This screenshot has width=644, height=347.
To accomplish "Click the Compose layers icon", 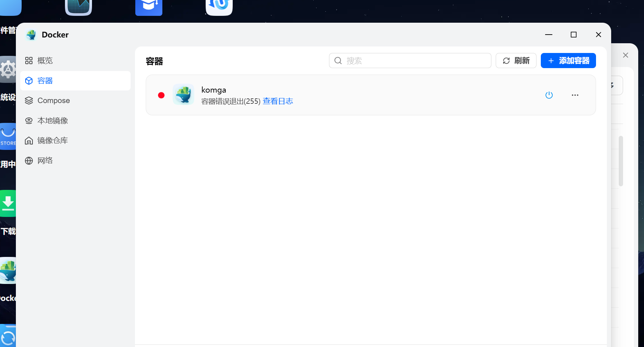I will pos(29,101).
